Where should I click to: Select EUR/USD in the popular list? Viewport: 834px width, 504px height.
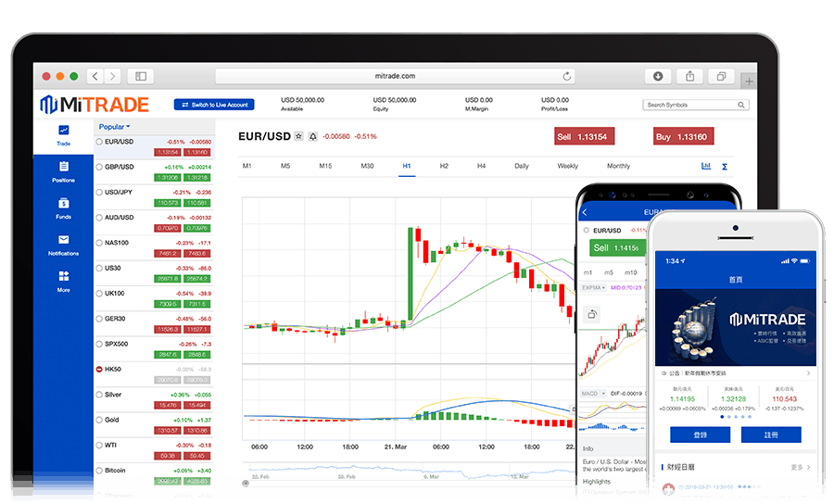pyautogui.click(x=154, y=146)
